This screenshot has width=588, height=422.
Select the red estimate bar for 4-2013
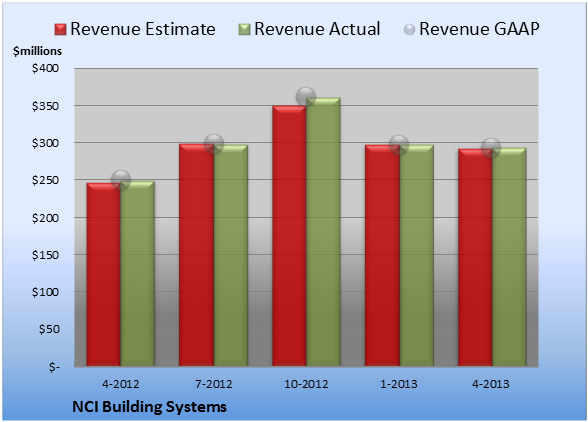click(475, 257)
